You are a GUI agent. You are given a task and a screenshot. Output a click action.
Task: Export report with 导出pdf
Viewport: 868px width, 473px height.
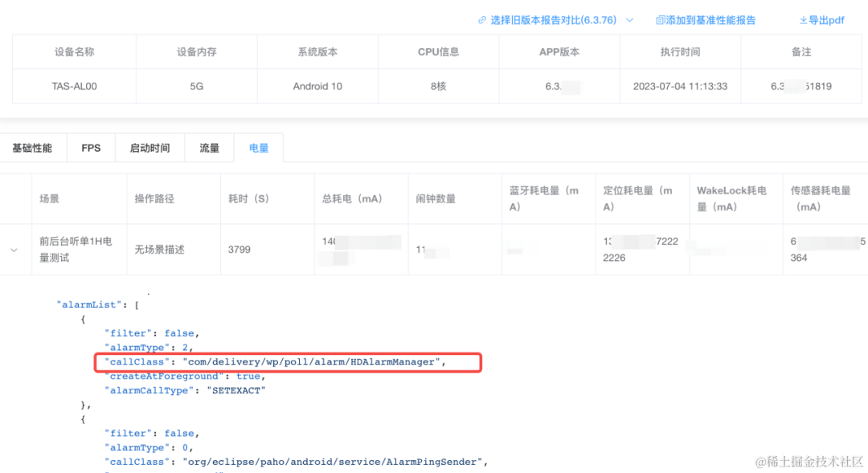(x=826, y=20)
